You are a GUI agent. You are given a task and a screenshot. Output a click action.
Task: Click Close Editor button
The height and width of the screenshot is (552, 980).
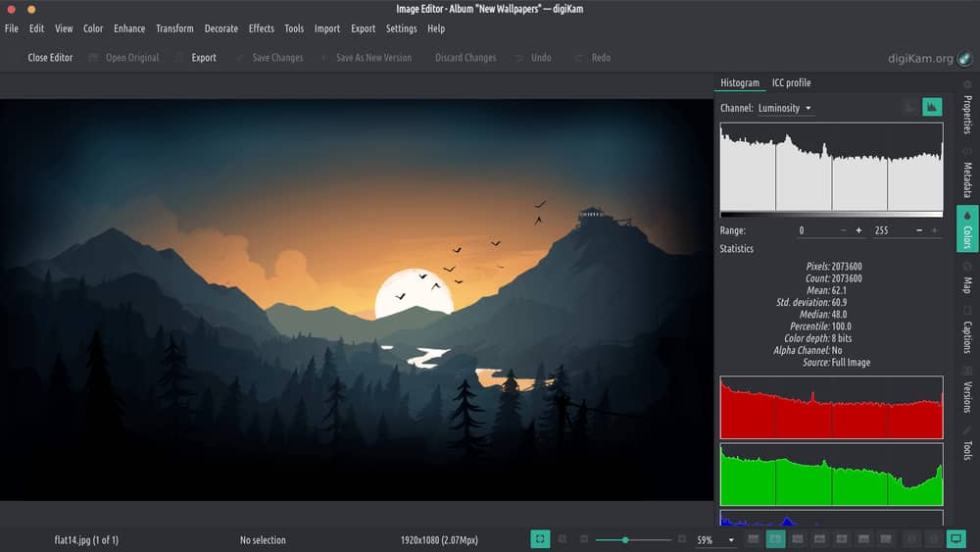click(50, 58)
